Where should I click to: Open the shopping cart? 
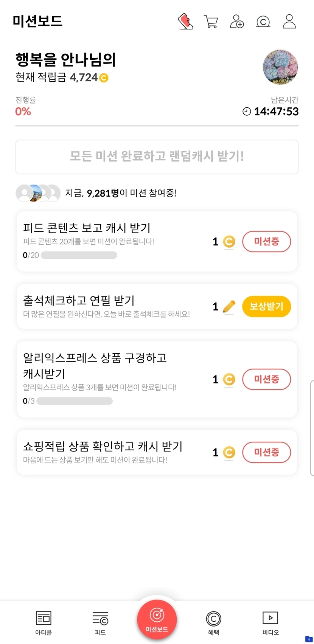[211, 22]
